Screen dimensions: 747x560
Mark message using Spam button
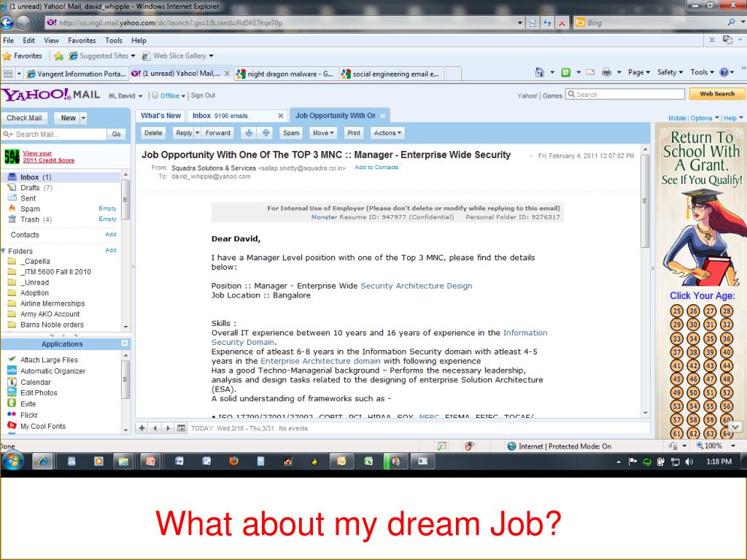(x=291, y=133)
